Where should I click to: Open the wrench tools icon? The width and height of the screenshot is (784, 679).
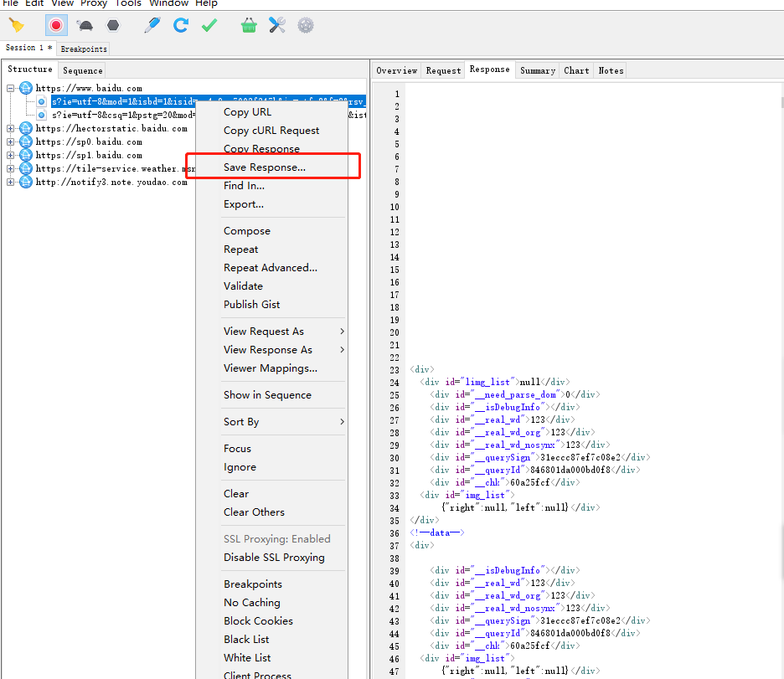click(277, 25)
